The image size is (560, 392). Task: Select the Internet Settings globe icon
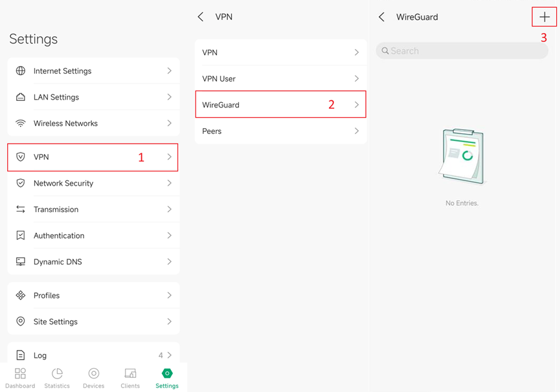click(x=20, y=71)
